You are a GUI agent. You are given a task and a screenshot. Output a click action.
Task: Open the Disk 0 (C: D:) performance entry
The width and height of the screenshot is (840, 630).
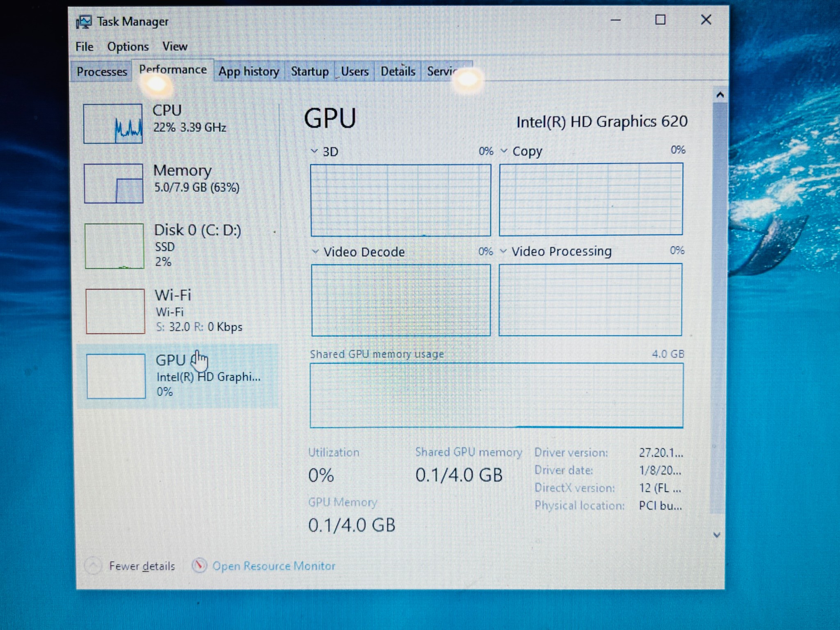197,230
